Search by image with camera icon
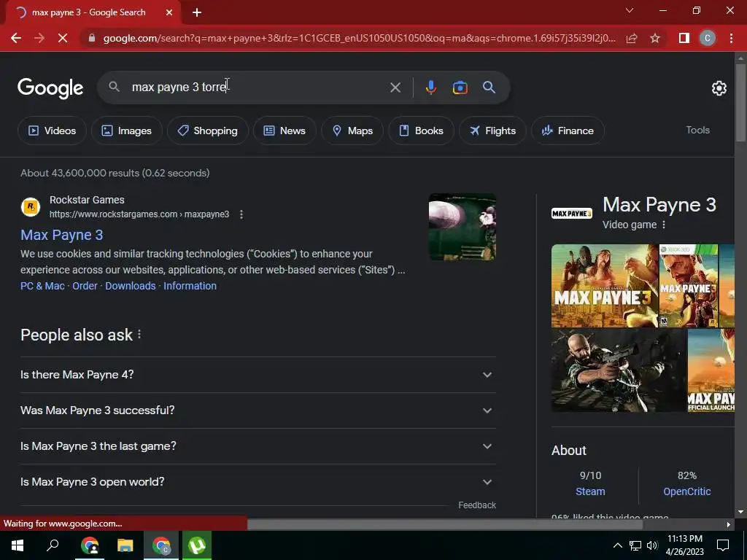 coord(460,87)
